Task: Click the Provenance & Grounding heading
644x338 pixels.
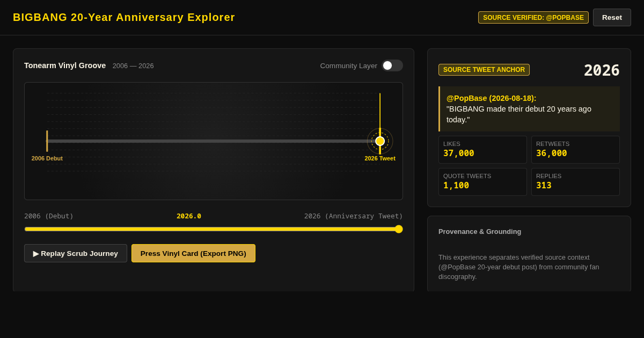Action: (x=480, y=232)
